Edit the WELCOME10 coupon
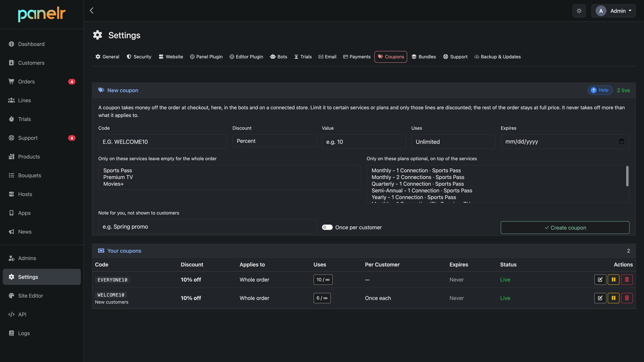This screenshot has height=362, width=644. pyautogui.click(x=600, y=298)
